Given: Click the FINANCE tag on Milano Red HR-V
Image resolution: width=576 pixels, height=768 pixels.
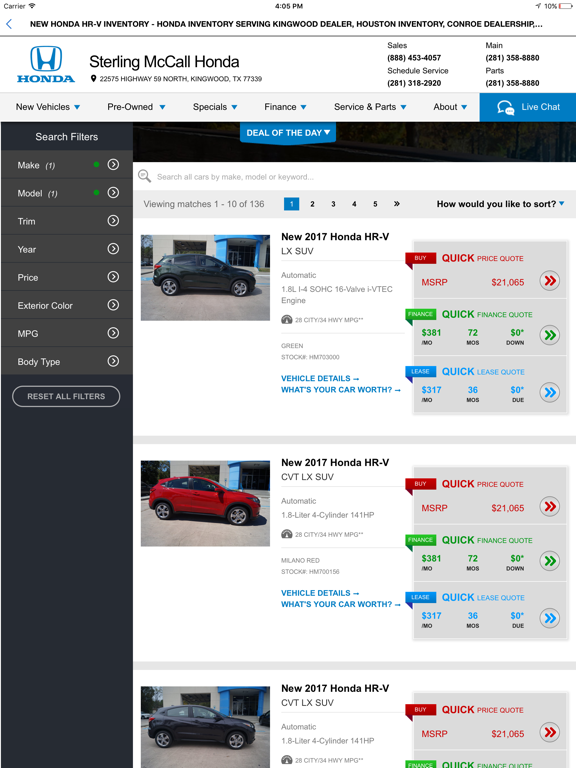Looking at the screenshot, I should tap(420, 541).
